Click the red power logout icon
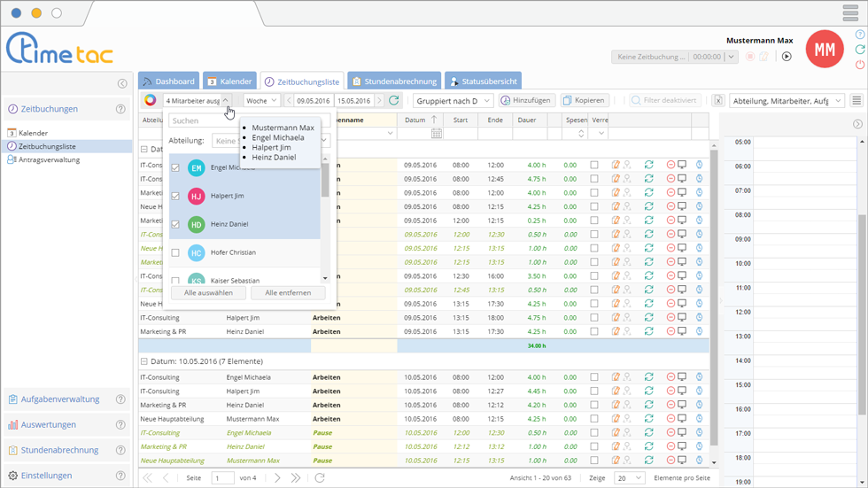Viewport: 868px width, 488px height. click(x=860, y=65)
